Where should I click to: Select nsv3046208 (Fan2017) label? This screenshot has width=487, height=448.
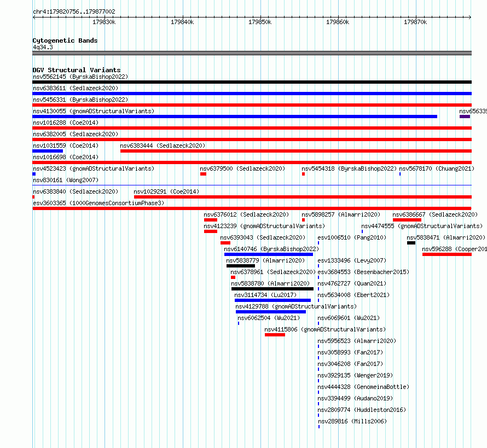[350, 364]
